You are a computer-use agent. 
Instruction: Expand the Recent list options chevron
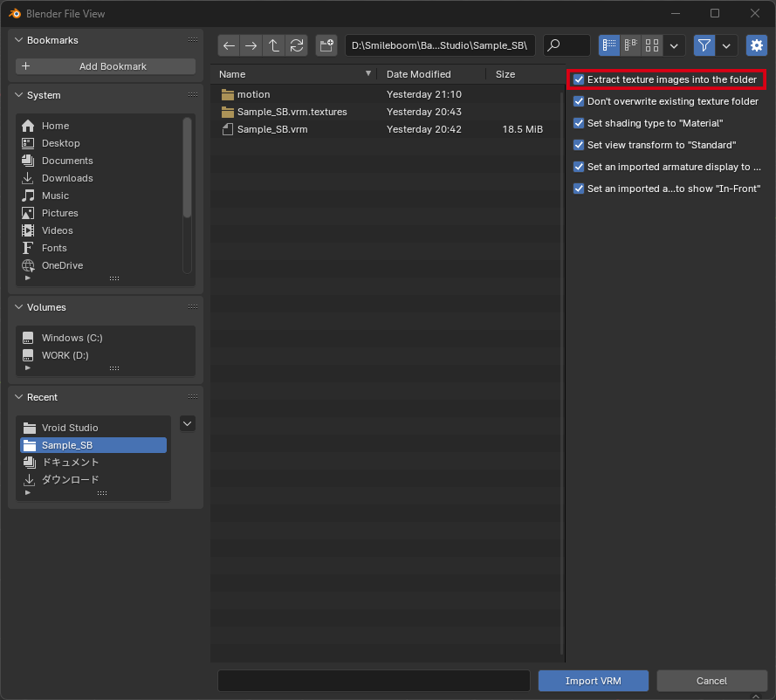coord(188,423)
